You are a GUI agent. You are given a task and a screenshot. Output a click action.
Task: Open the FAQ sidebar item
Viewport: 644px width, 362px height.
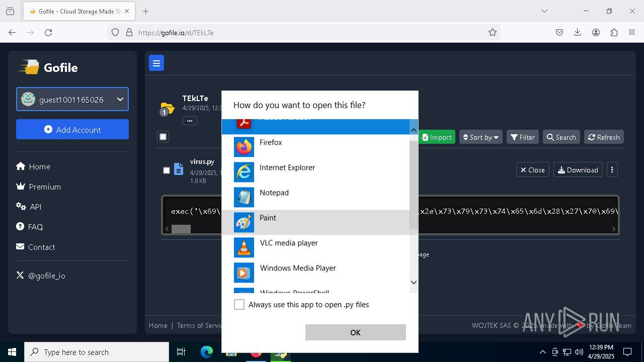(x=29, y=227)
